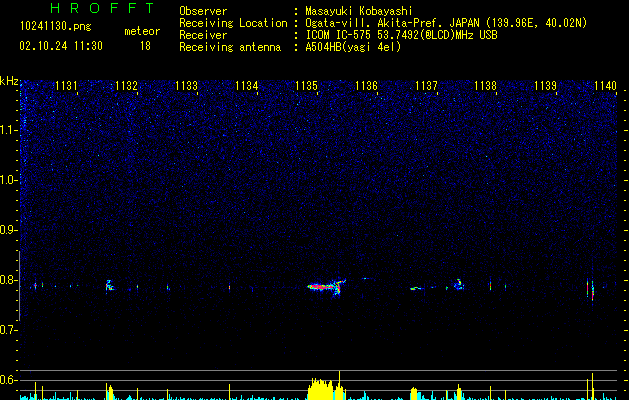This screenshot has width=629, height=400.
Task: Click the 0.6 frequency axis label
Action: [x=9, y=380]
